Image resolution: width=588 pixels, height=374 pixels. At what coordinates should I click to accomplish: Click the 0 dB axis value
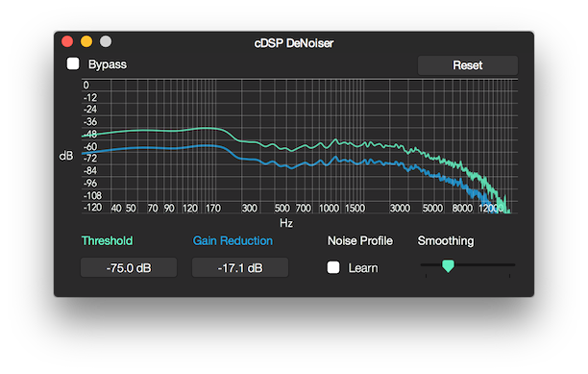click(x=86, y=86)
